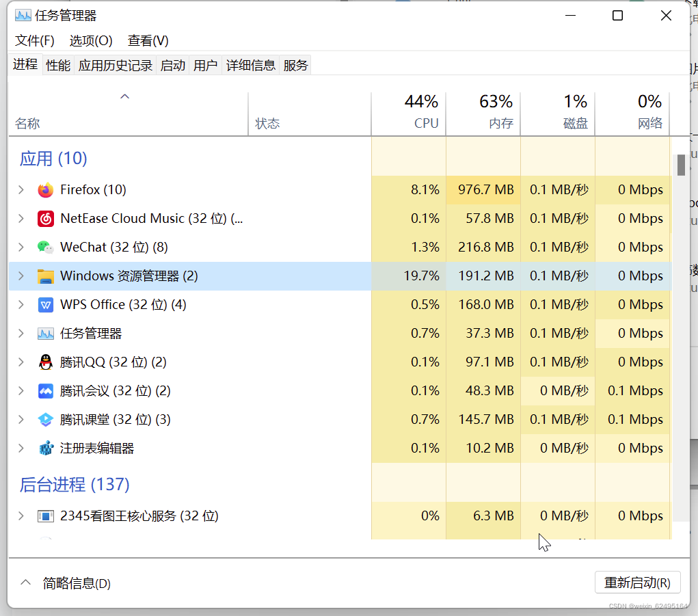Switch to the 应用历史记录 tab
Image resolution: width=698 pixels, height=616 pixels.
click(116, 66)
